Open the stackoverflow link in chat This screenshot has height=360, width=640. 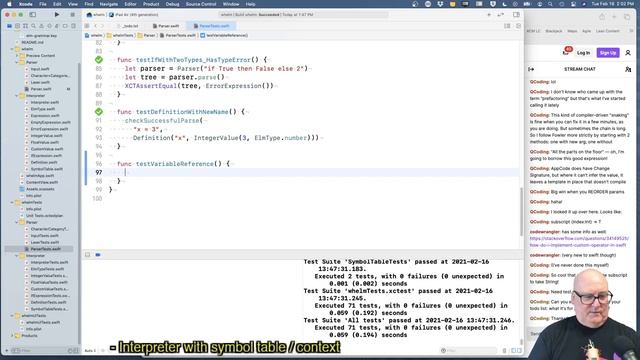[x=579, y=242]
